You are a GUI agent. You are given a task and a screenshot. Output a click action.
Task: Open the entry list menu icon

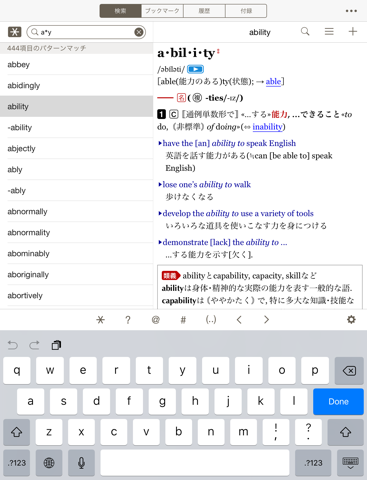click(x=329, y=32)
